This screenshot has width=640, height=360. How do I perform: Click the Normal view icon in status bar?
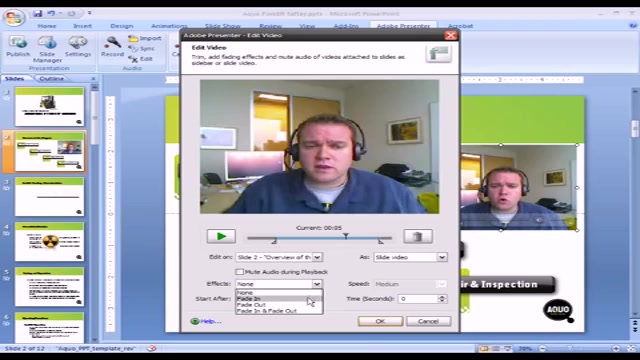[484, 349]
